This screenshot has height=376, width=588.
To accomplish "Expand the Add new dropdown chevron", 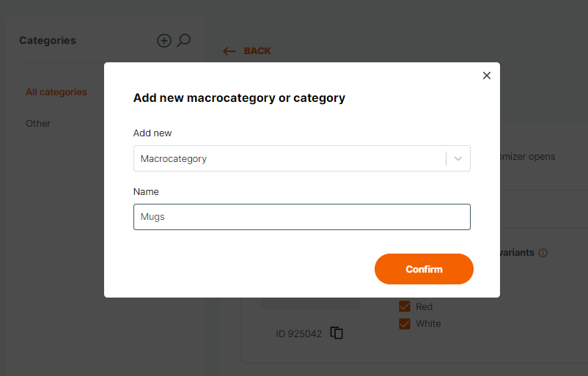I will click(458, 158).
